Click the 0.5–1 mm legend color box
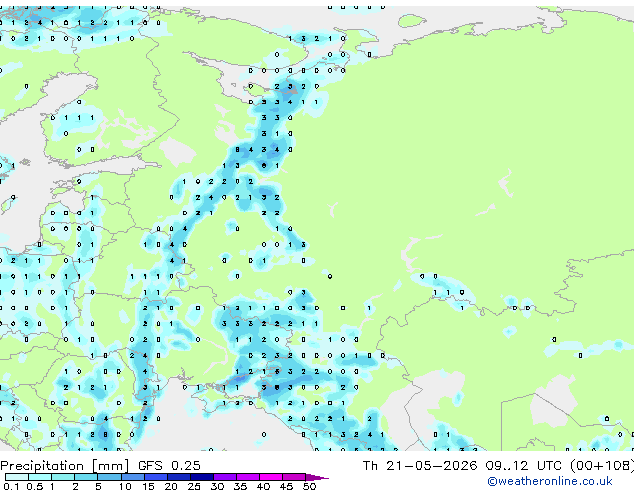Screen dimensions: 634x490 [x=40, y=477]
